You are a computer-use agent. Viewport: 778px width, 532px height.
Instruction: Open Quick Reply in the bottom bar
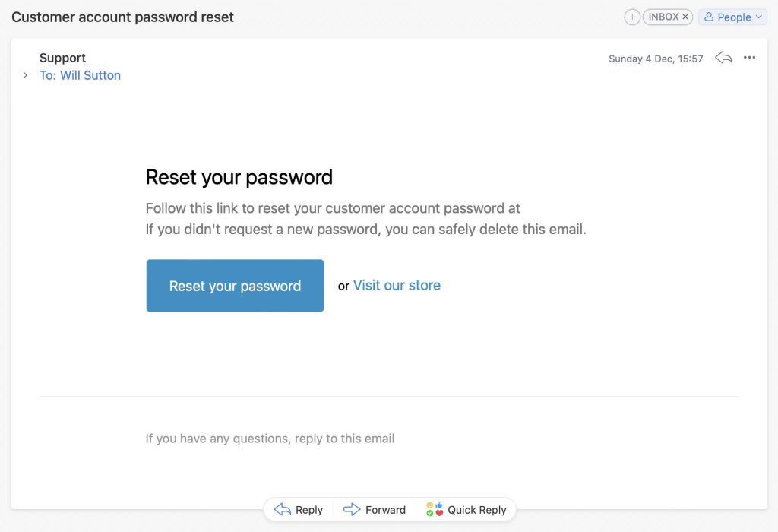click(466, 510)
